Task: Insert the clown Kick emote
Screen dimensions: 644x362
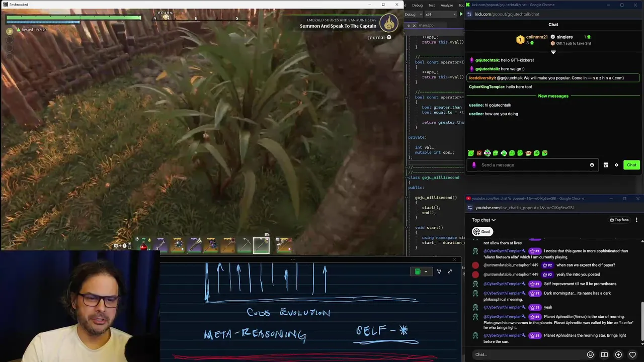Action: tap(487, 153)
